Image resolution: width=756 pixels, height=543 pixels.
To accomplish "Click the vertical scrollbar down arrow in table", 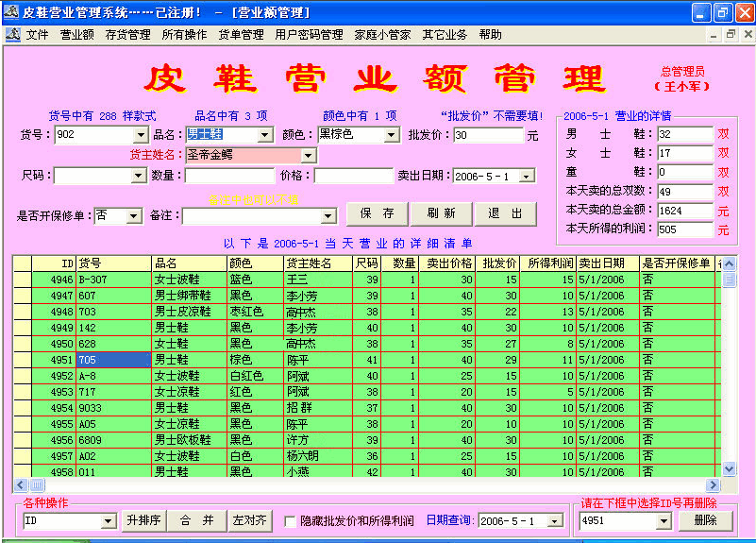I will pos(729,468).
